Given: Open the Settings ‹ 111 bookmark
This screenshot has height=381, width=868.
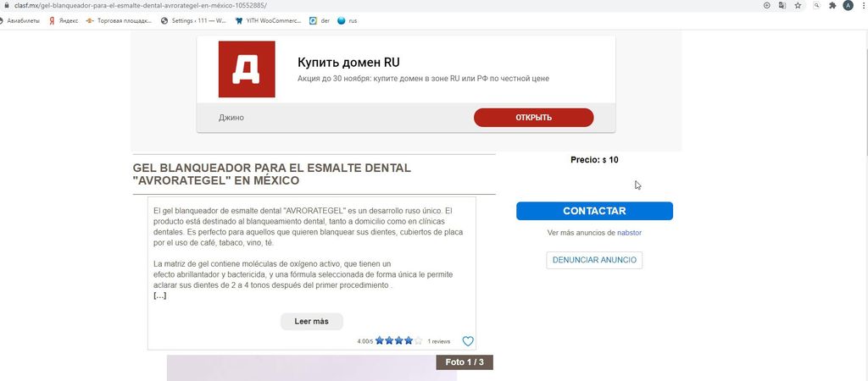Looking at the screenshot, I should [194, 21].
